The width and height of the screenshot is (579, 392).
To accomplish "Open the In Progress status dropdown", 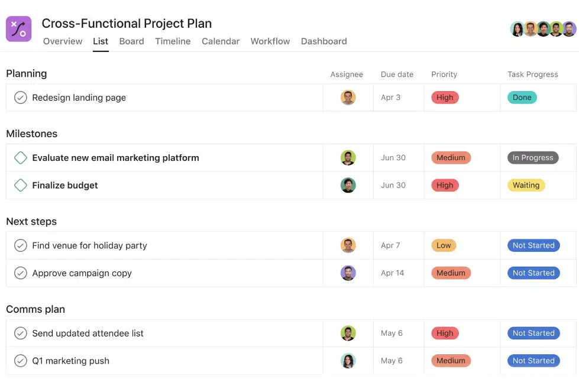I will pyautogui.click(x=532, y=158).
